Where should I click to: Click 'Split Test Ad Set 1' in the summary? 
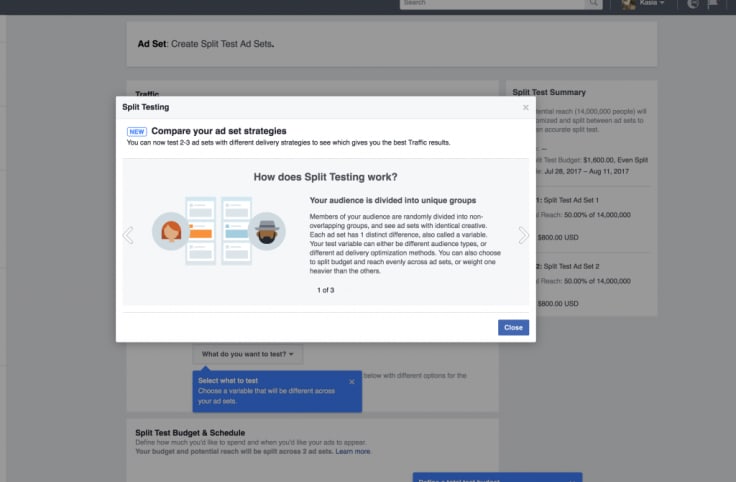(571, 200)
